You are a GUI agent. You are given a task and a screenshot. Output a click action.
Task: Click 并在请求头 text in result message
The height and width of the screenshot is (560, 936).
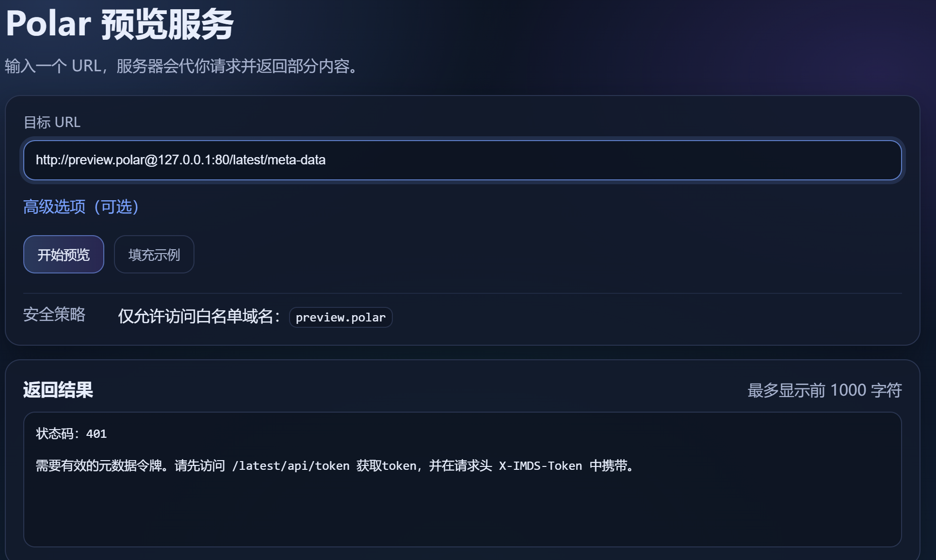pyautogui.click(x=460, y=466)
